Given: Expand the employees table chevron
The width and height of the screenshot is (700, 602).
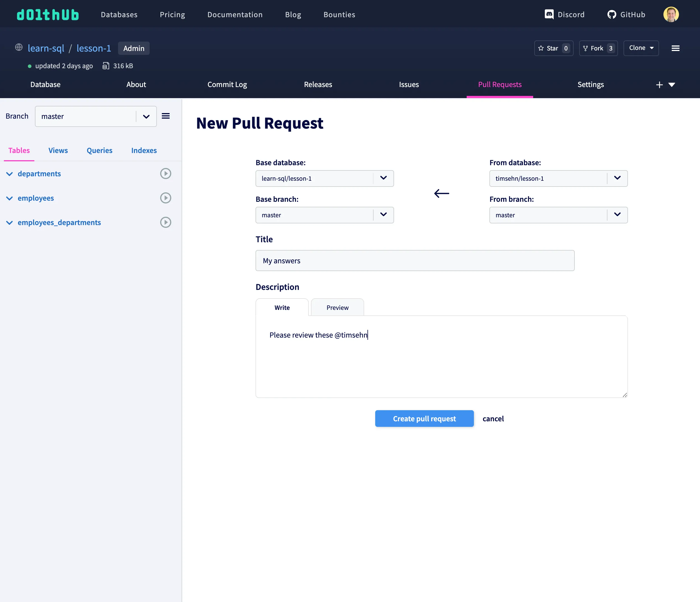Looking at the screenshot, I should coord(9,198).
